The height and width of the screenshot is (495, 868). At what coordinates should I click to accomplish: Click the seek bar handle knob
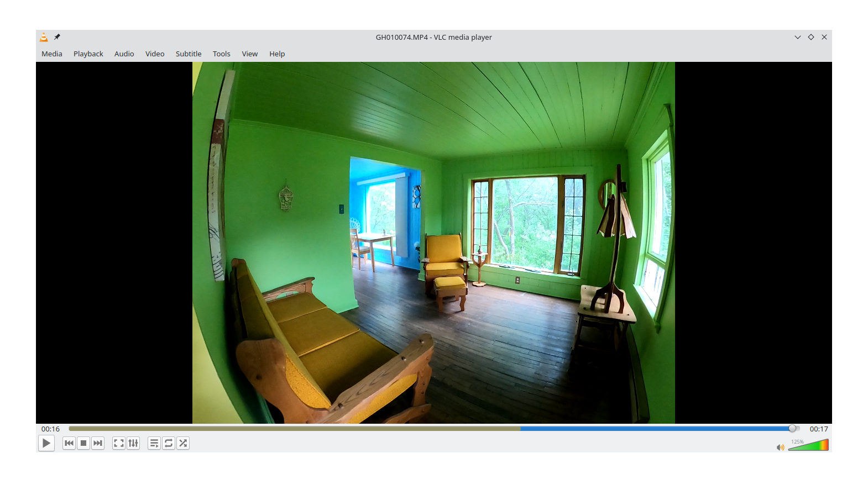point(792,429)
